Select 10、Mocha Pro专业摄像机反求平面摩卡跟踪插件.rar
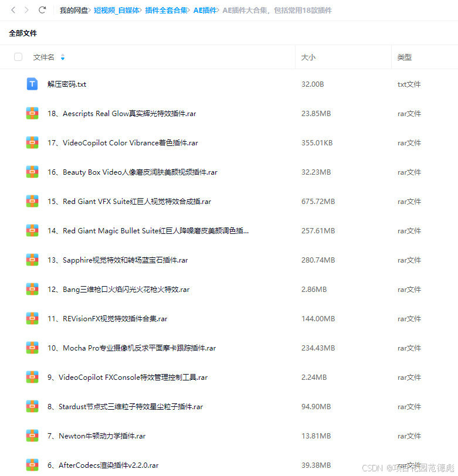Screen dimensions: 458x476 pyautogui.click(x=131, y=348)
